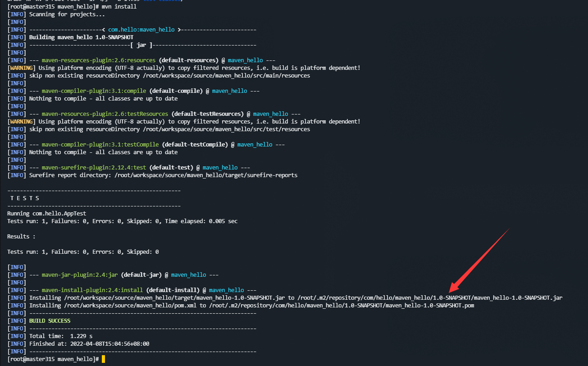
Task: Click the '(default-resources)' execution id
Action: point(188,60)
